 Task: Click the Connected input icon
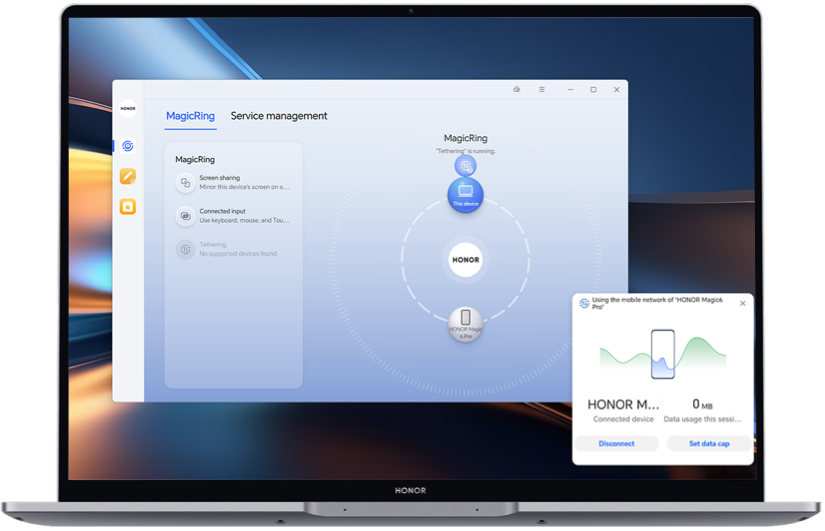click(x=185, y=216)
